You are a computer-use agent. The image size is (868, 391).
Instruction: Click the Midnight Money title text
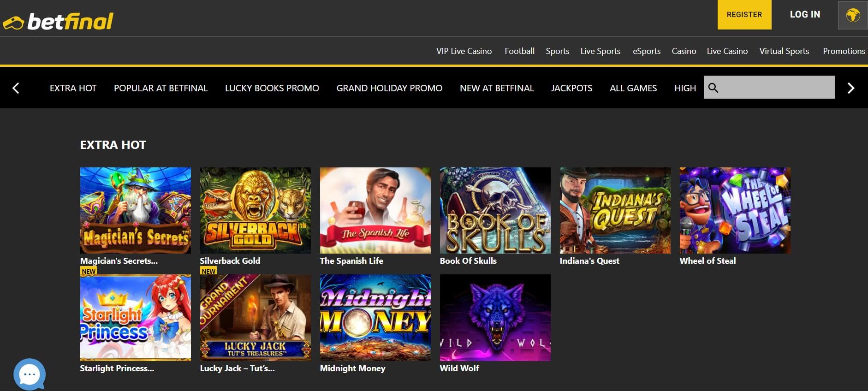point(352,368)
